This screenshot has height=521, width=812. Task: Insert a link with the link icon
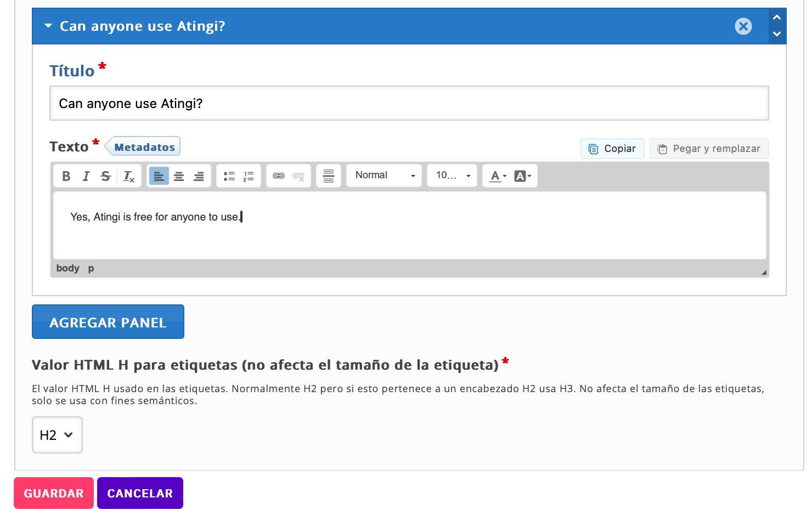pos(279,176)
